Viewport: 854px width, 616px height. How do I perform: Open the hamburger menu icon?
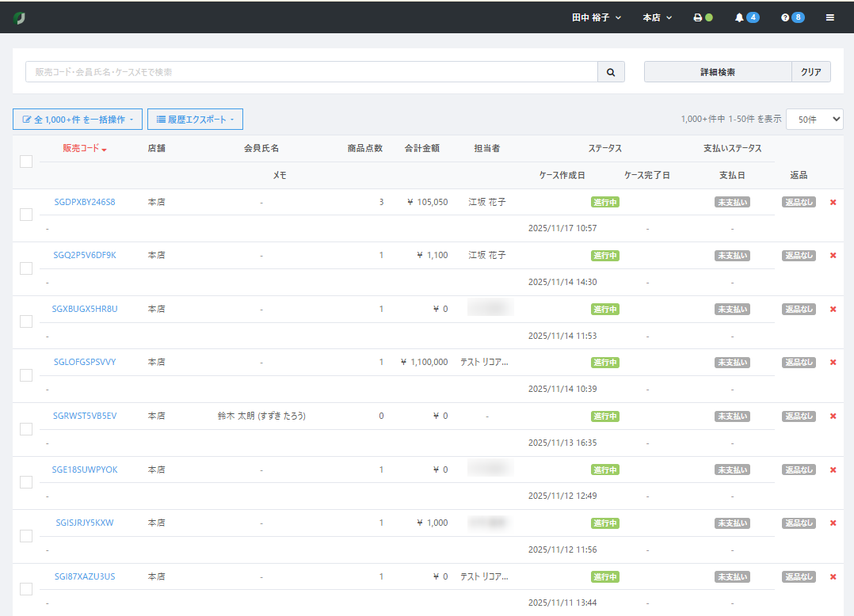[829, 17]
